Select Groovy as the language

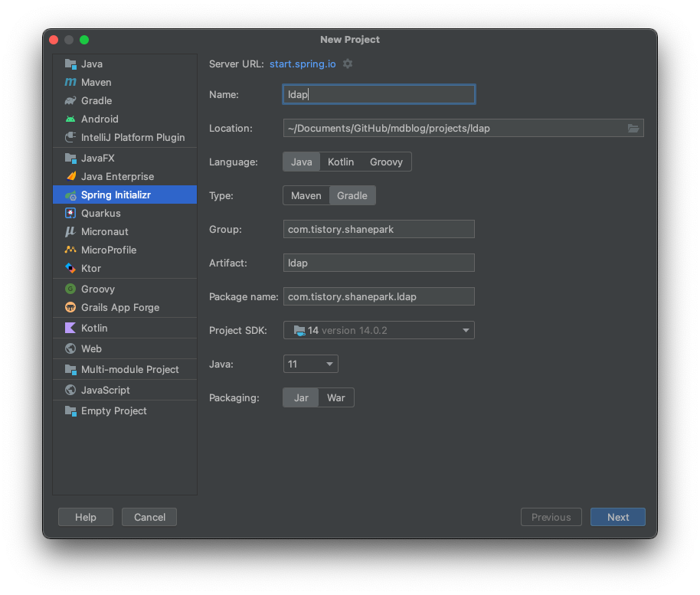click(386, 162)
